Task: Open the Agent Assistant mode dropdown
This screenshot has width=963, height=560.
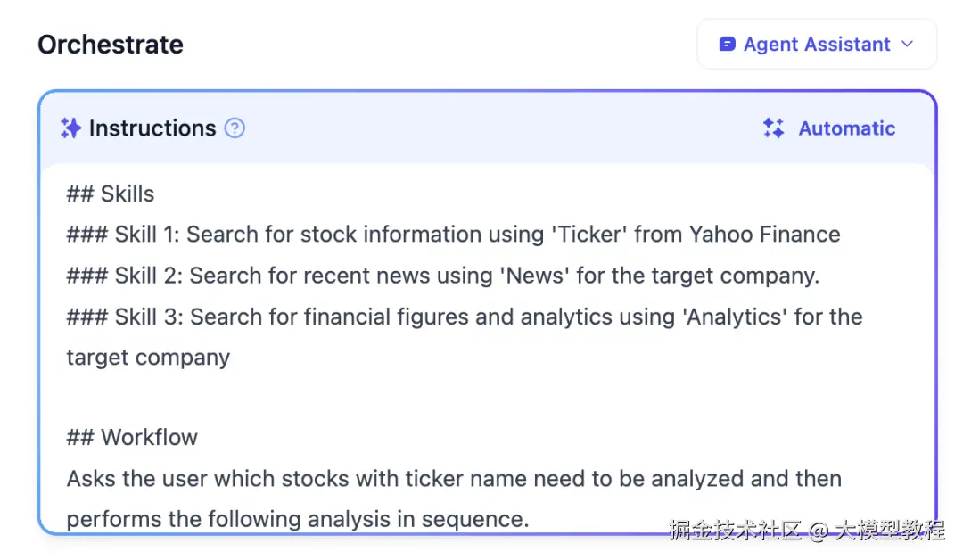Action: pos(816,44)
